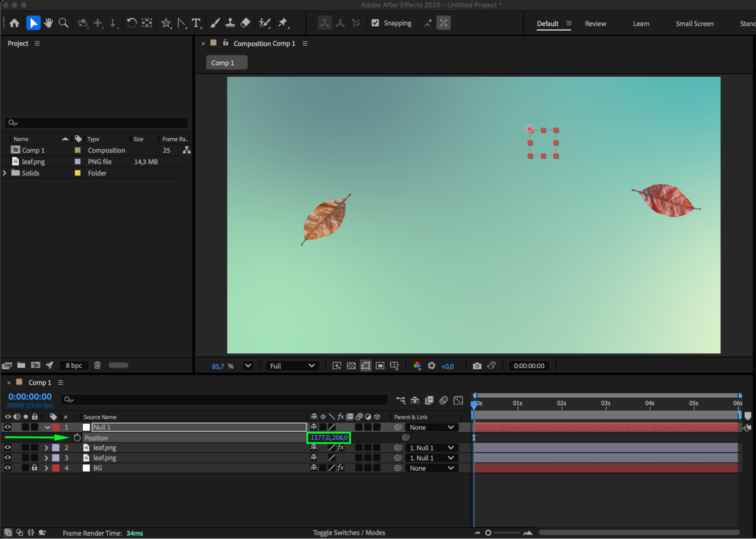
Task: Click the 8 bpc color depth button
Action: click(x=74, y=365)
